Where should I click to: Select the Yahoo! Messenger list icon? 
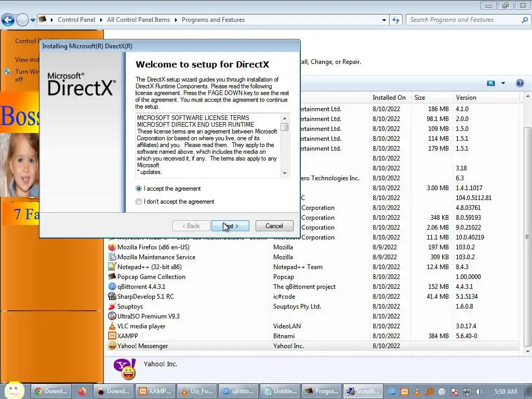(112, 345)
